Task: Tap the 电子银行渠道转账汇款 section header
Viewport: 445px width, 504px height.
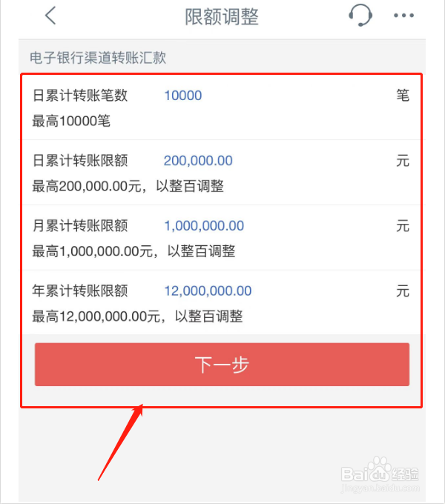Action: 98,58
